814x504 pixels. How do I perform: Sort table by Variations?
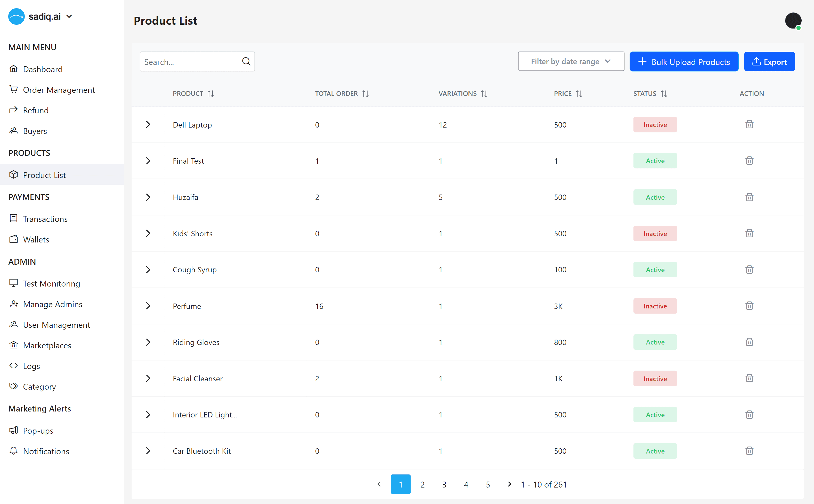484,94
